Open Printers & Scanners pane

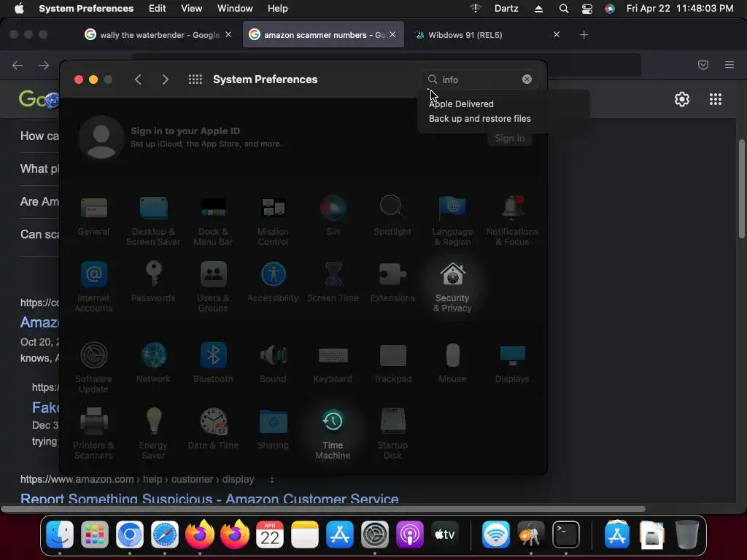[94, 434]
